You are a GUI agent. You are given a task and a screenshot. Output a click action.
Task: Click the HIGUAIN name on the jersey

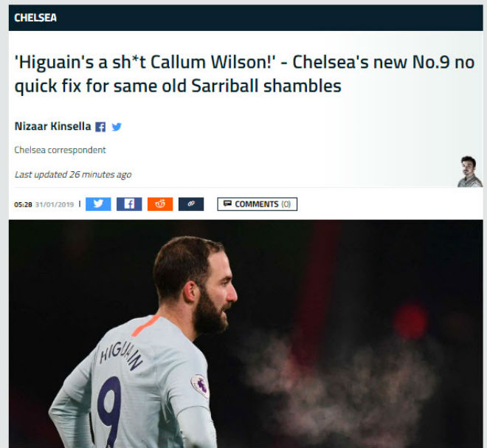tap(121, 356)
